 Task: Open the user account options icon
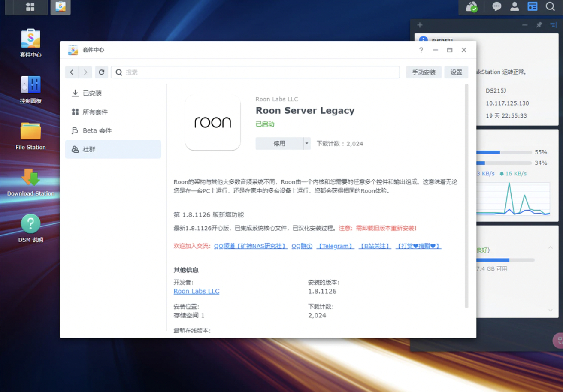515,6
